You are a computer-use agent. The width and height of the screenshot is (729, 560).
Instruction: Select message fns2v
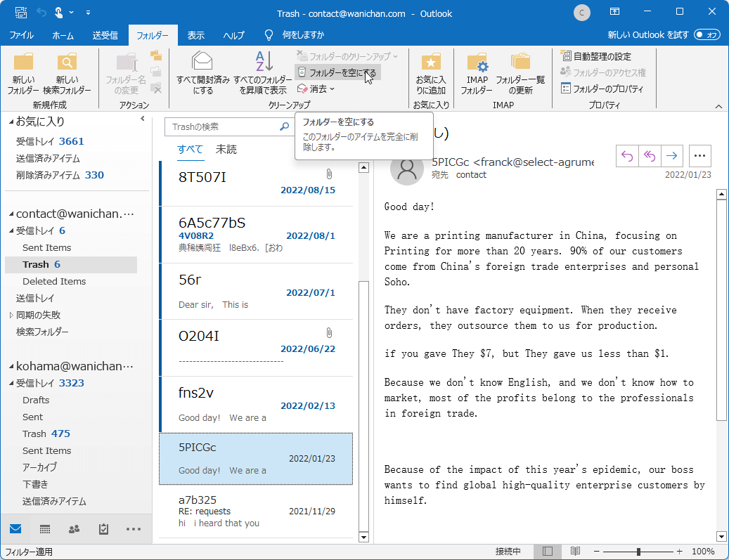[x=256, y=404]
